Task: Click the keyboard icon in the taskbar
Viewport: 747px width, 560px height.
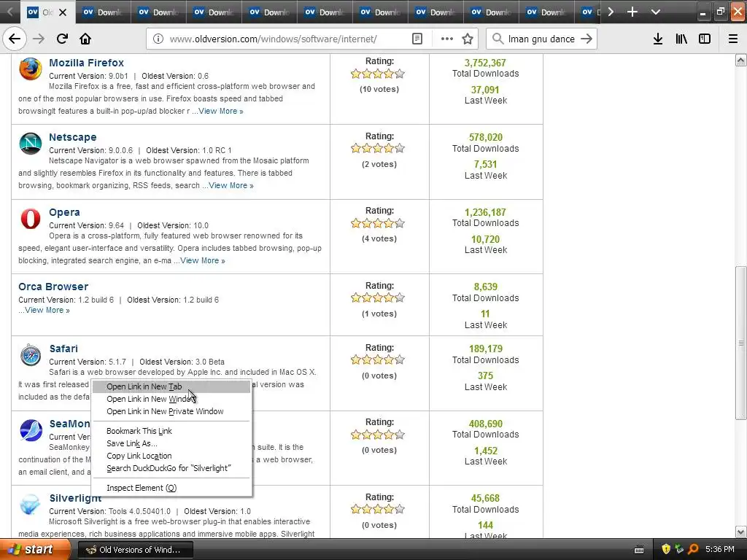Action: click(x=639, y=550)
